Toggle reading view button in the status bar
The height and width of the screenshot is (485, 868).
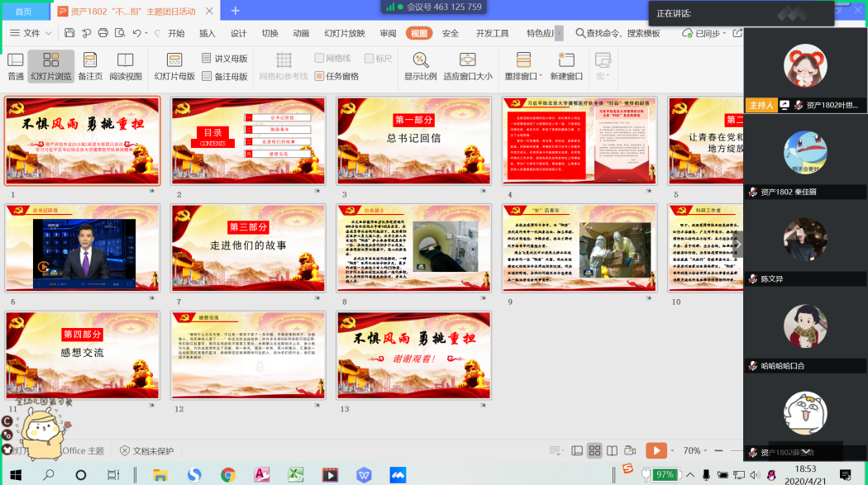coord(613,451)
